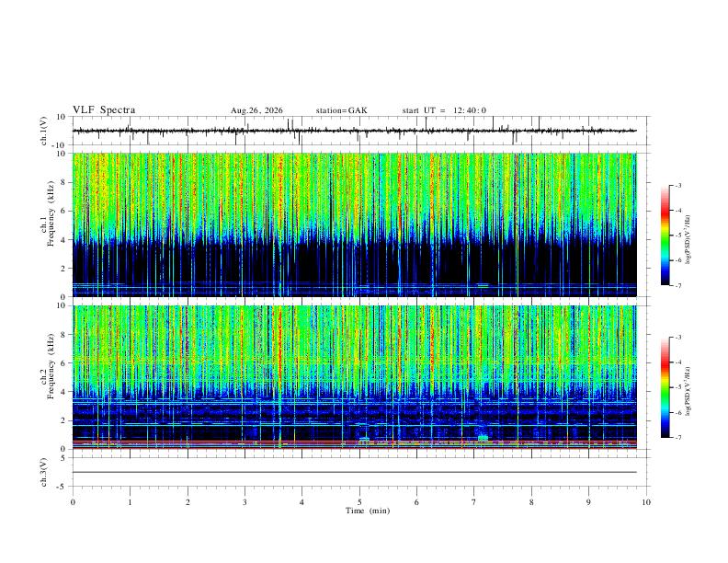Click the 5 minute tick on time axis
Viewport: 728px width, 563px height.
coord(359,502)
